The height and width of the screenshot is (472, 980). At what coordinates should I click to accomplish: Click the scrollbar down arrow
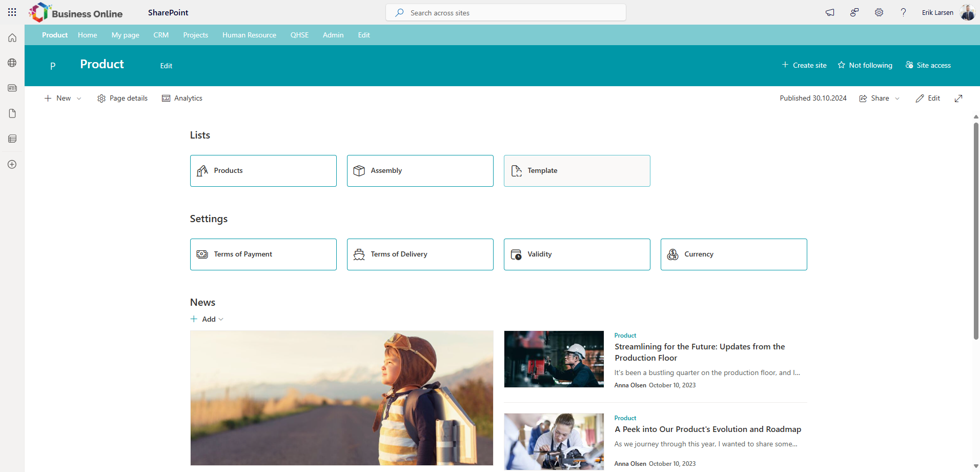pyautogui.click(x=976, y=466)
